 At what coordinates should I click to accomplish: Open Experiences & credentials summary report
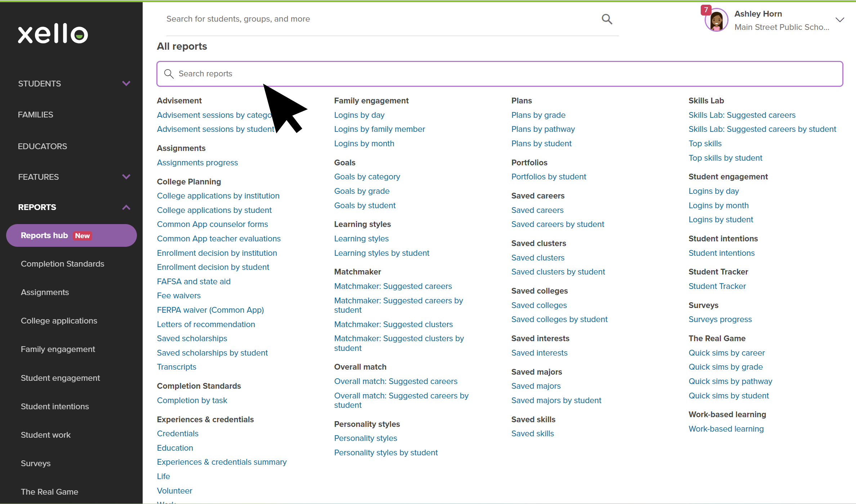point(222,462)
